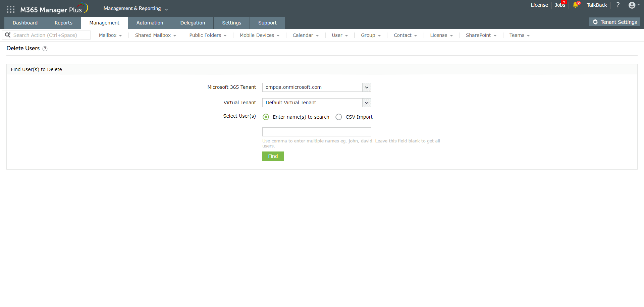Switch to the Settings tab
The image size is (644, 307).
tap(231, 23)
